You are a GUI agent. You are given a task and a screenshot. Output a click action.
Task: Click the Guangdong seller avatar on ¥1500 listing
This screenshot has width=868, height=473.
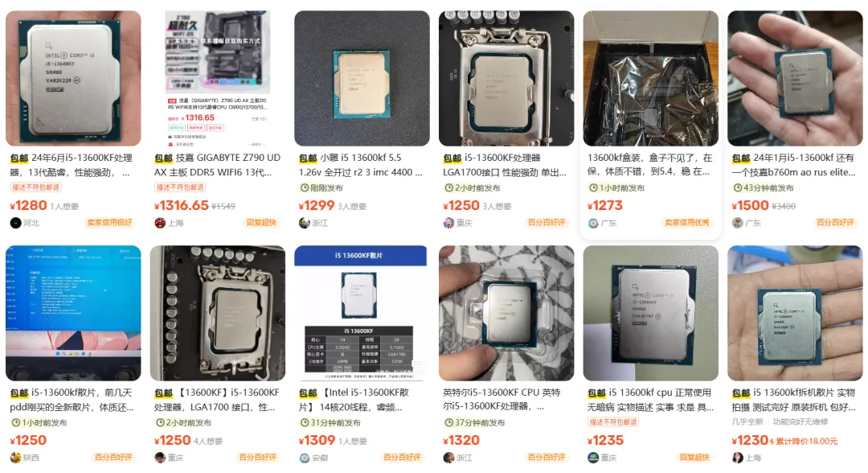pyautogui.click(x=737, y=223)
